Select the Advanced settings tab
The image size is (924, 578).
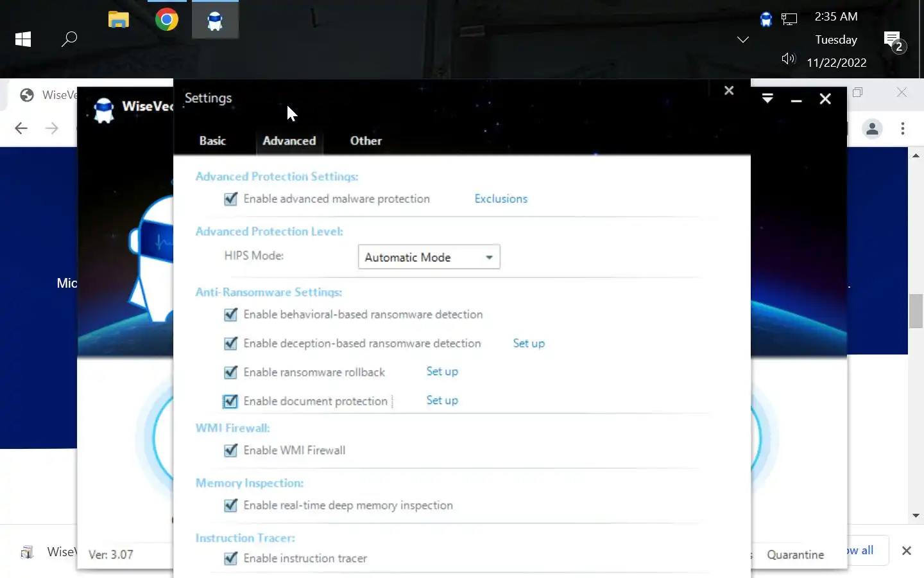[289, 141]
